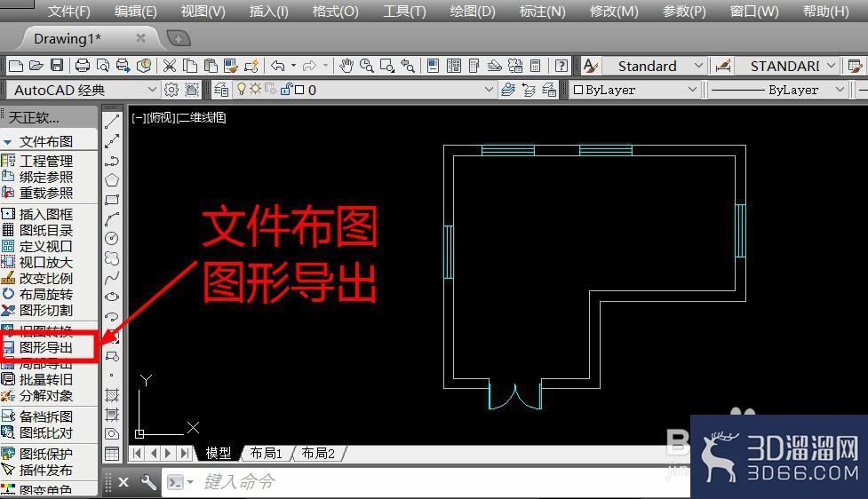The image size is (868, 499).
Task: Open the 绘图(D) menu
Action: tap(472, 11)
